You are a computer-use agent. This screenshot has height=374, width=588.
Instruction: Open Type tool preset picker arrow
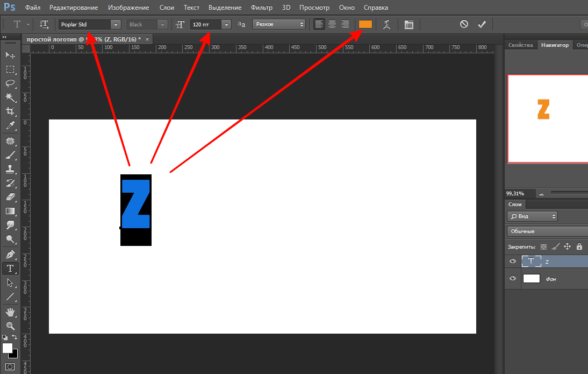click(x=28, y=24)
